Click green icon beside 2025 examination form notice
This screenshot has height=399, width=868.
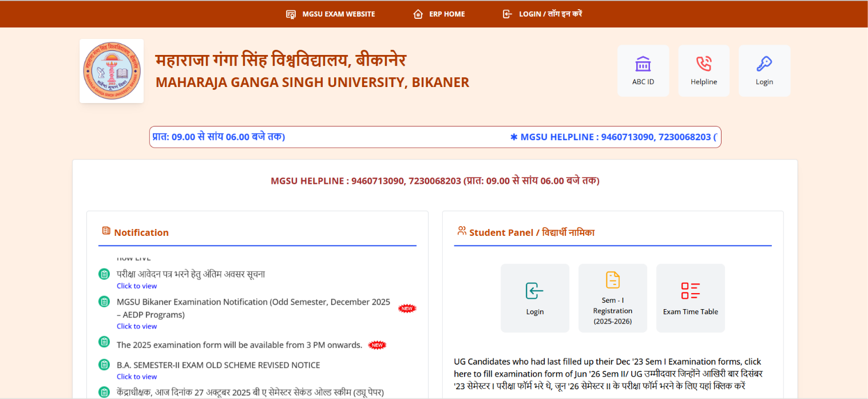(x=104, y=342)
